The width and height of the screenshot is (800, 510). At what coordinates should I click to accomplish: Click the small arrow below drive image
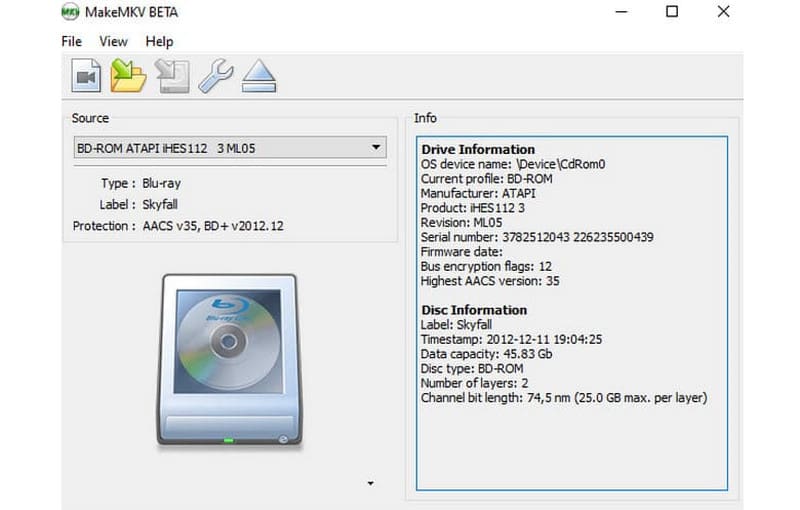(370, 483)
